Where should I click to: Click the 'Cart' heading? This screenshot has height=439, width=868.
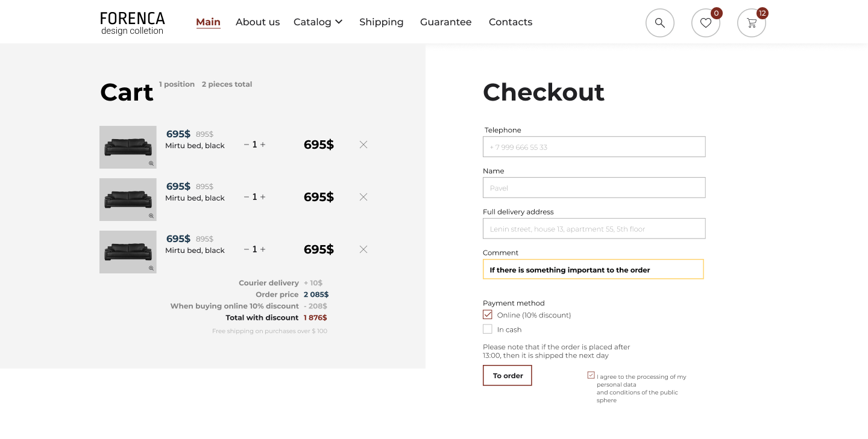[x=127, y=92]
